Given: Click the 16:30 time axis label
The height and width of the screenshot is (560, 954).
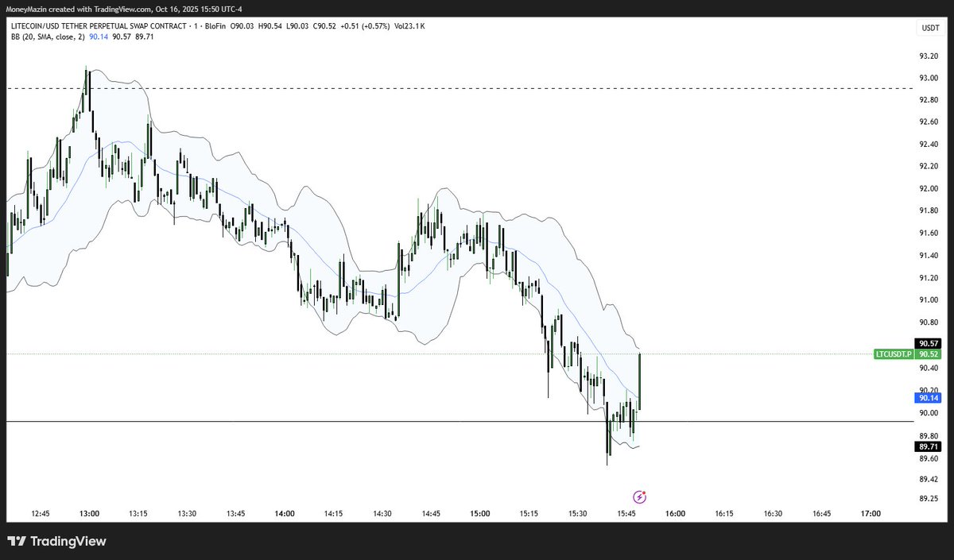Looking at the screenshot, I should (x=773, y=514).
